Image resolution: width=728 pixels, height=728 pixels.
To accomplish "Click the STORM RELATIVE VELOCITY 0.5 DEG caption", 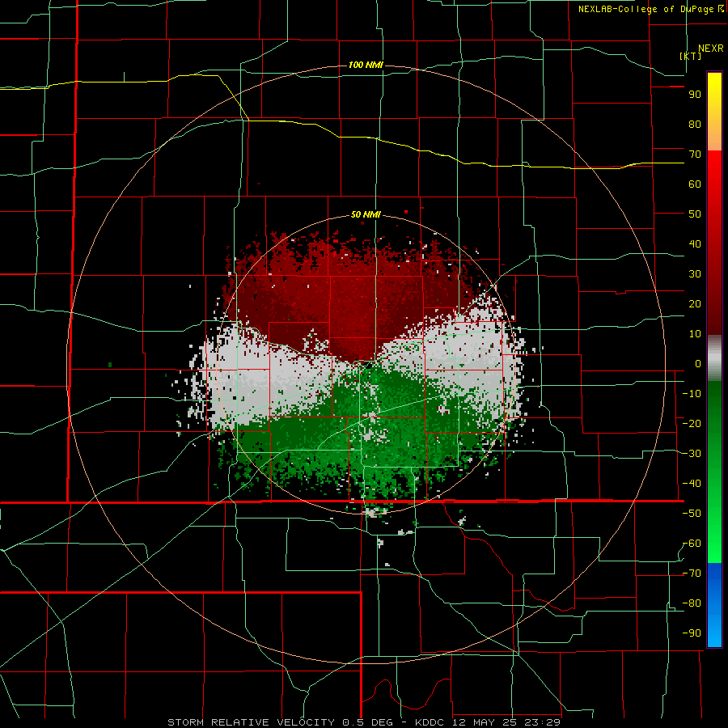I will click(x=280, y=722).
